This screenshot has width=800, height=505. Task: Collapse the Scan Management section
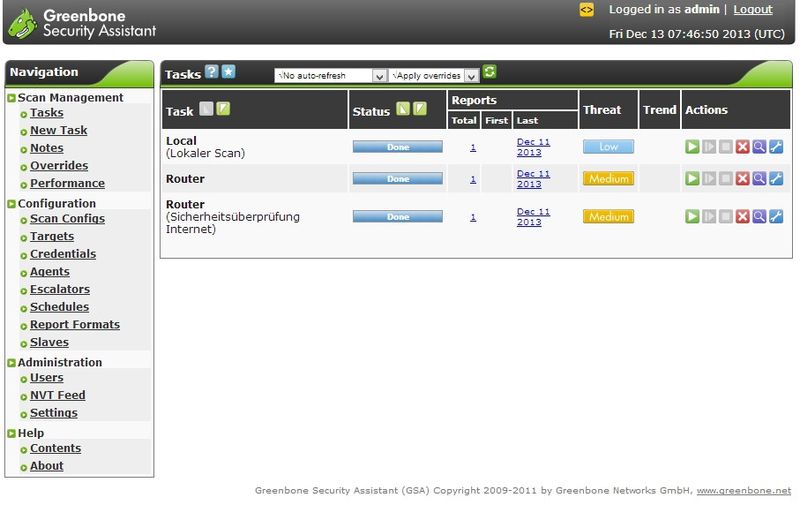(11, 98)
